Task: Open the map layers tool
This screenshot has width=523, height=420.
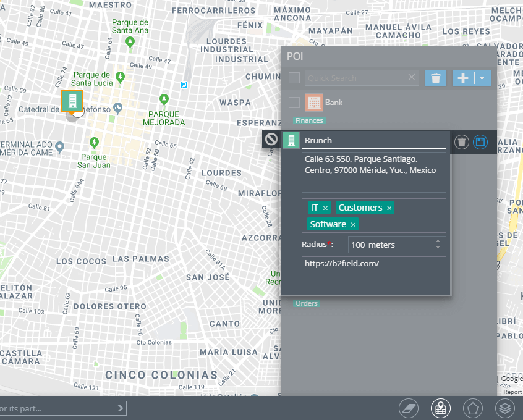Action: 505,408
